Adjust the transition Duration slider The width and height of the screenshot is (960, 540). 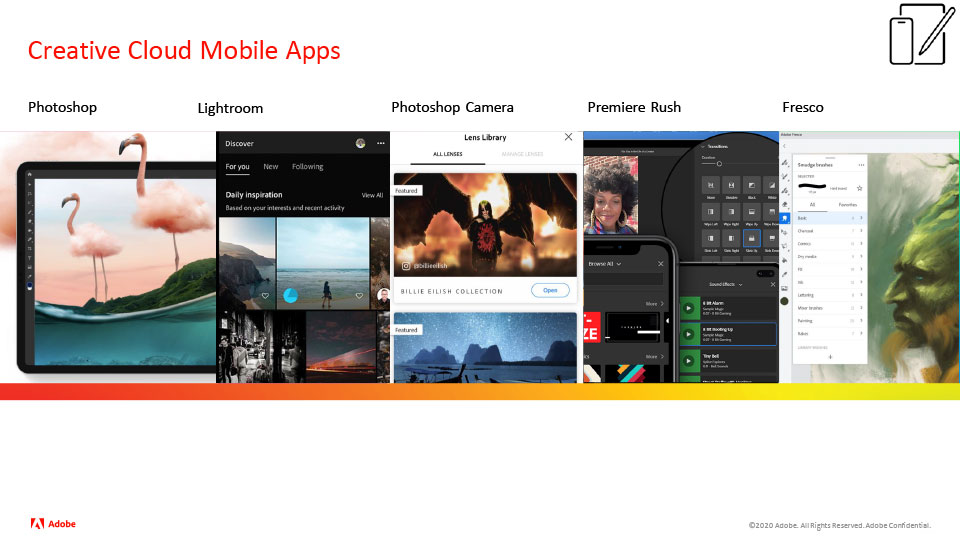click(718, 164)
